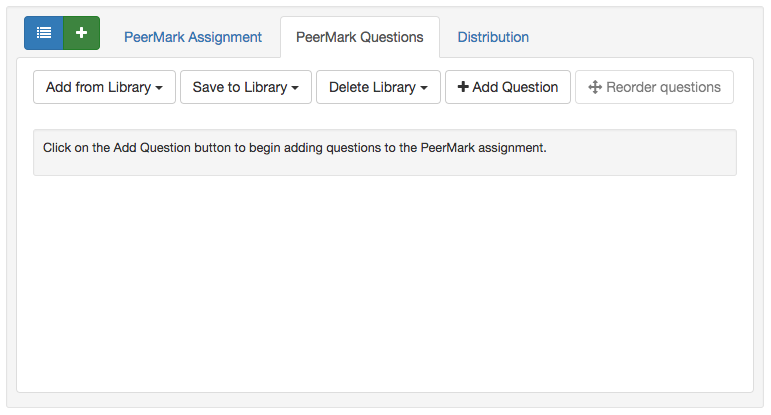Open the Save to Library dropdown menu
The image size is (771, 415).
(x=246, y=87)
